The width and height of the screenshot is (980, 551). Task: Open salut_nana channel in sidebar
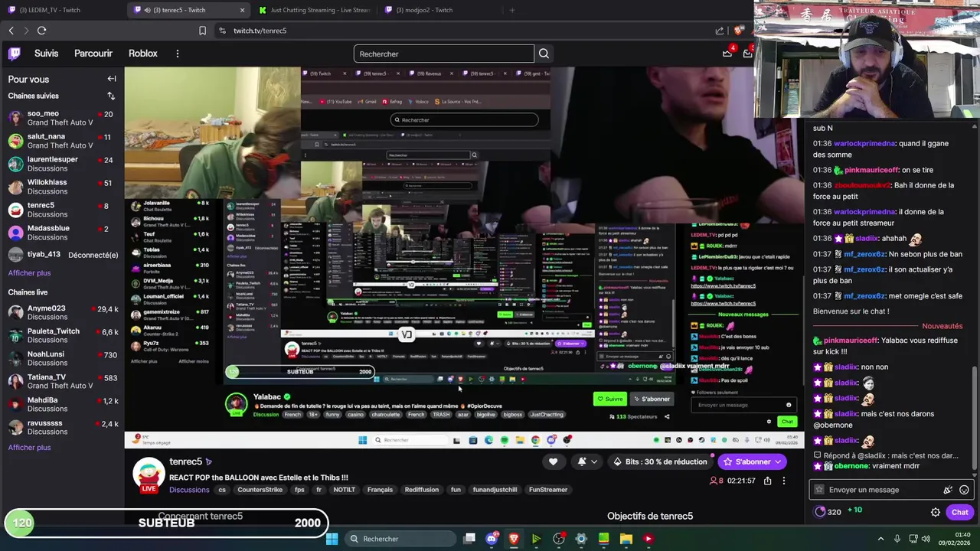61,141
